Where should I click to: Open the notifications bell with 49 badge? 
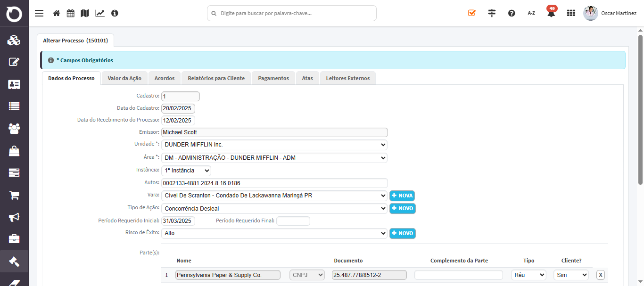point(551,12)
